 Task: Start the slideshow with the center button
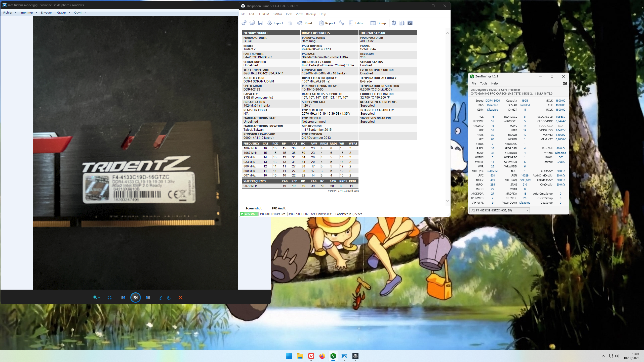coord(135,298)
